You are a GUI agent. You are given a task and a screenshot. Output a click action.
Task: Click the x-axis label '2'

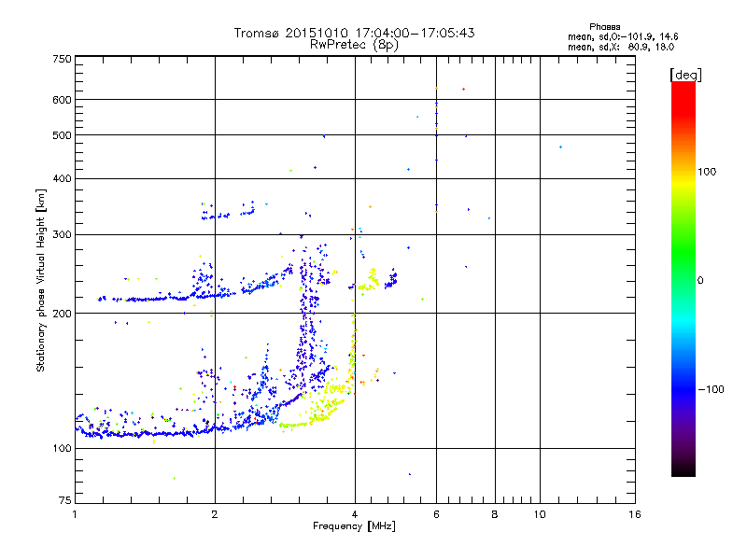point(215,514)
